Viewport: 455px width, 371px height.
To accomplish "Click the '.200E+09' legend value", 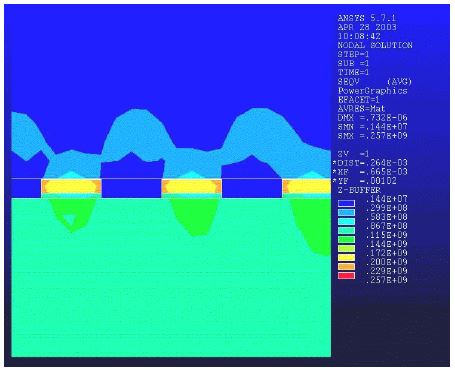I will (386, 262).
